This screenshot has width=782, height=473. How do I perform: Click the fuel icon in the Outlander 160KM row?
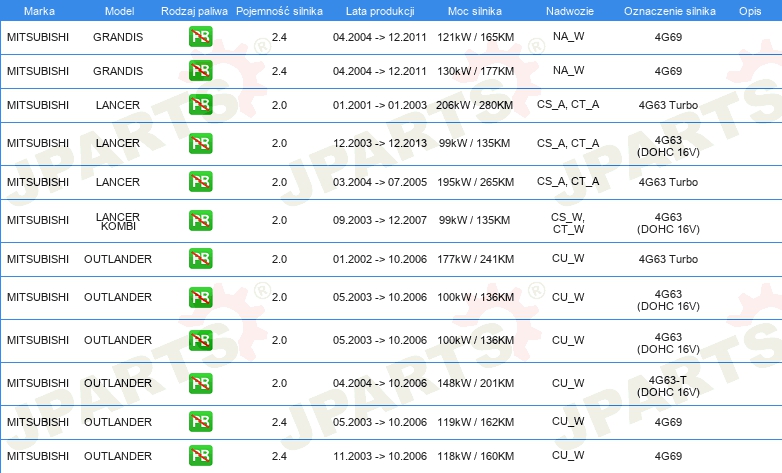(200, 456)
